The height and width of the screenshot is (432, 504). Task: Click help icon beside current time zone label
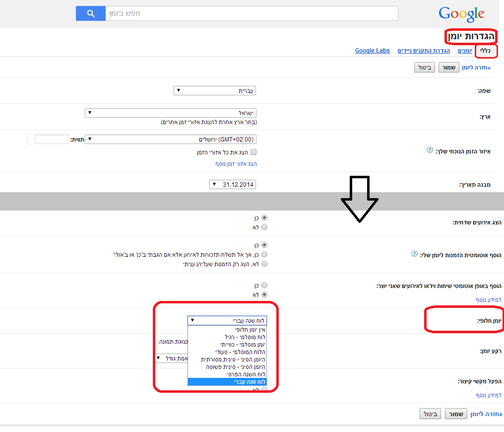coord(430,150)
